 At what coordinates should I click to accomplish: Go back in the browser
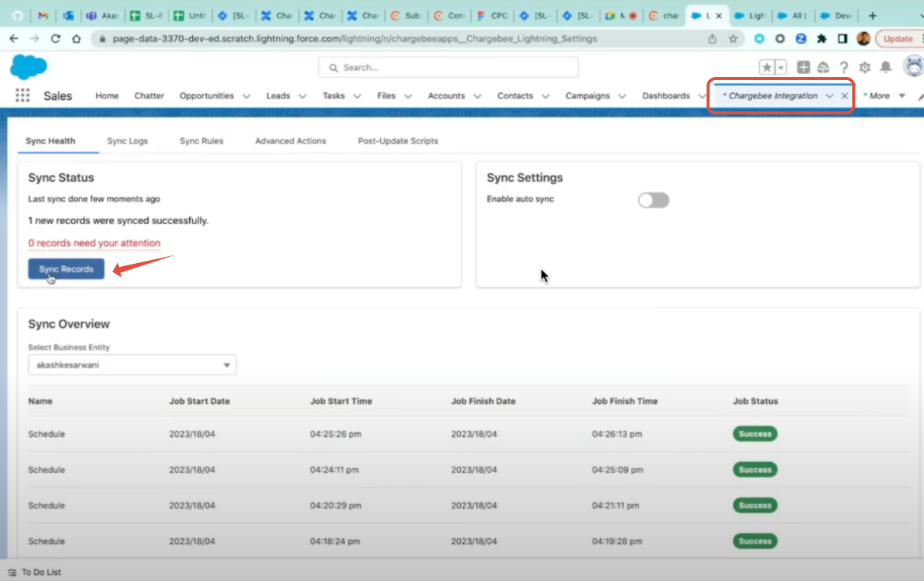(x=14, y=38)
